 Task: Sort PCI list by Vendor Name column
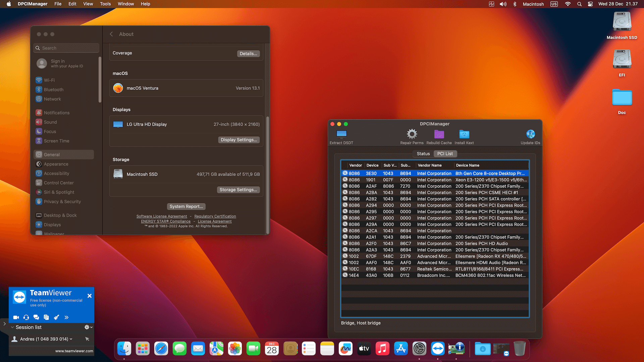[435, 165]
